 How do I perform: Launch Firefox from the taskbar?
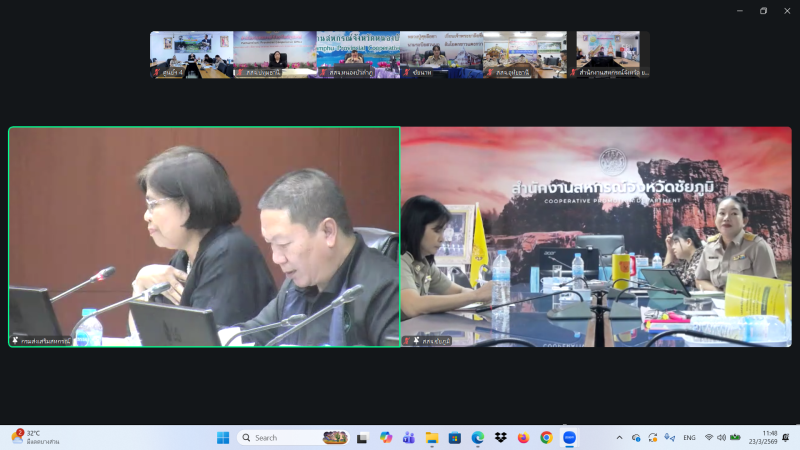(x=523, y=438)
